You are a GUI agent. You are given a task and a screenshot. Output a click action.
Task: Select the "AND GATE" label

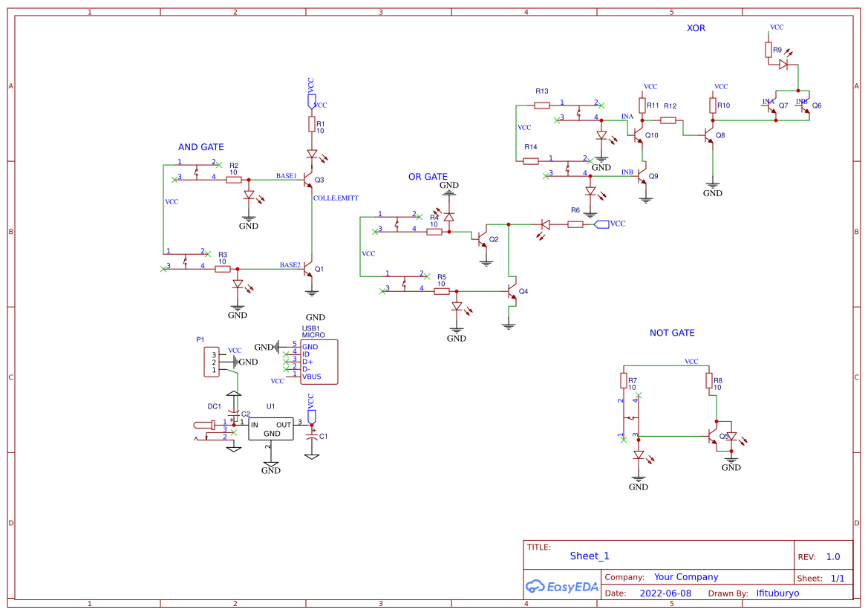(x=201, y=147)
